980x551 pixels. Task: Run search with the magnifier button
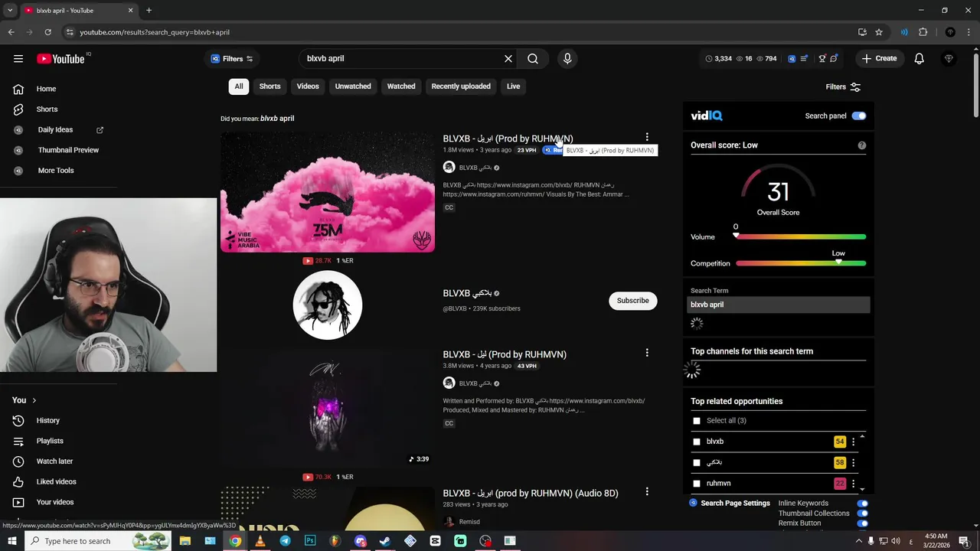pos(533,58)
